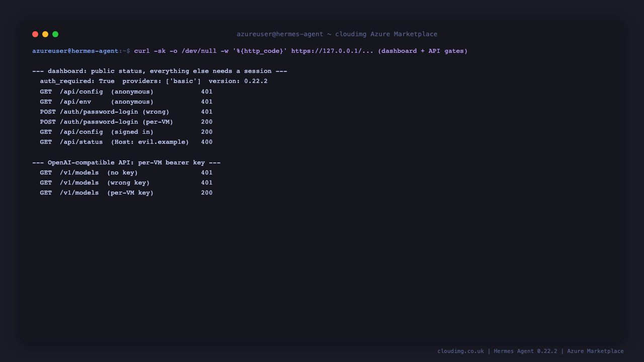Click the 'GET /api/status (Host: evil.example)' row
The image size is (644, 362).
126,142
